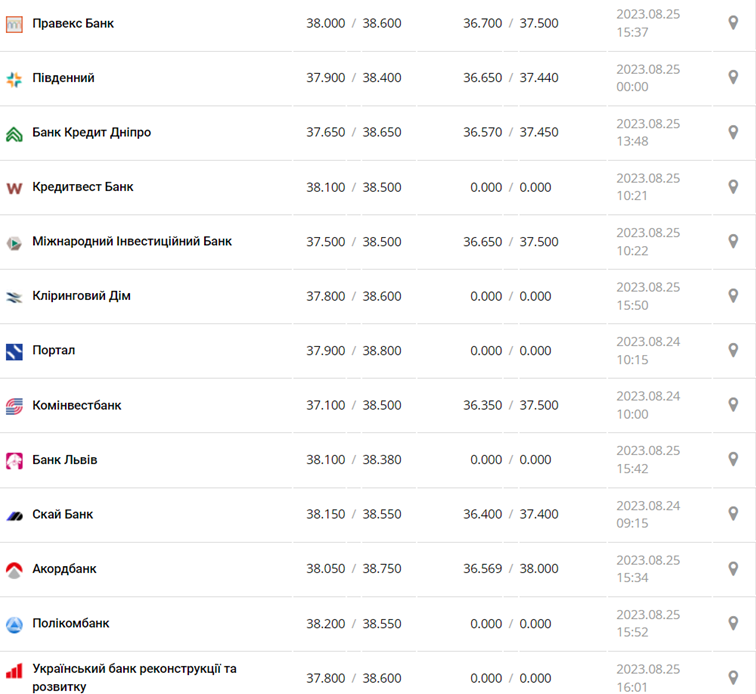Open location pin for Скай Банк
This screenshot has height=694, width=756.
[733, 514]
